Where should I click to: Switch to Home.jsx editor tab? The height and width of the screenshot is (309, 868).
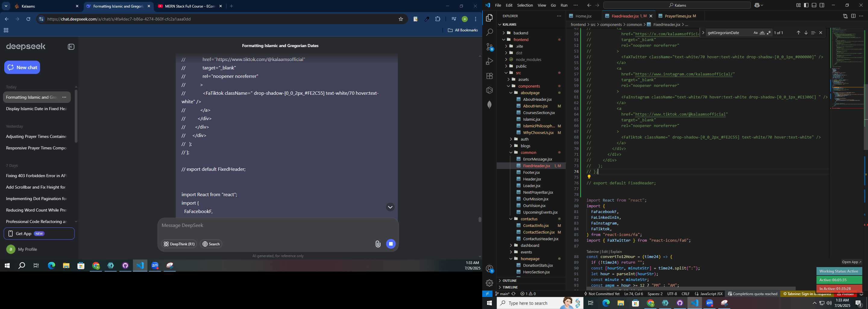click(x=583, y=16)
